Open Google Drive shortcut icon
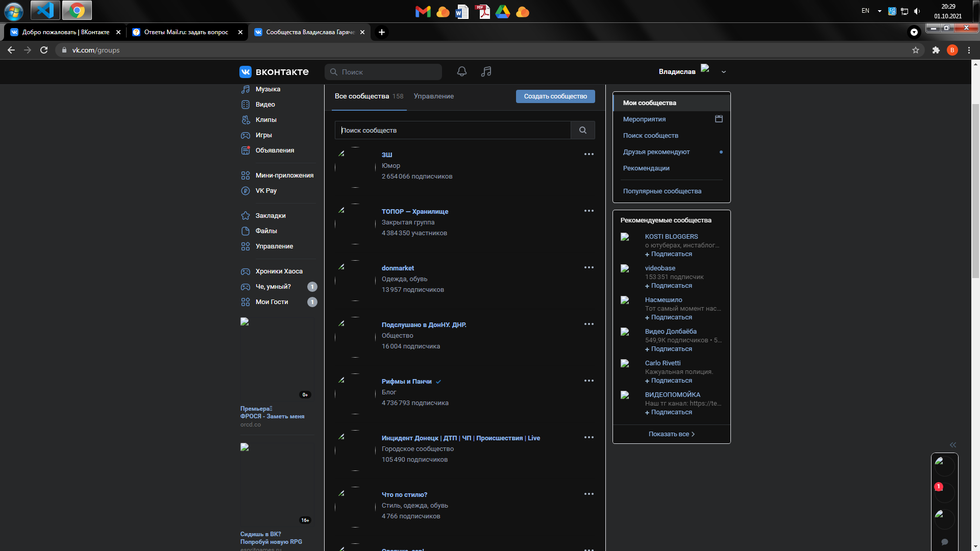 click(x=503, y=11)
